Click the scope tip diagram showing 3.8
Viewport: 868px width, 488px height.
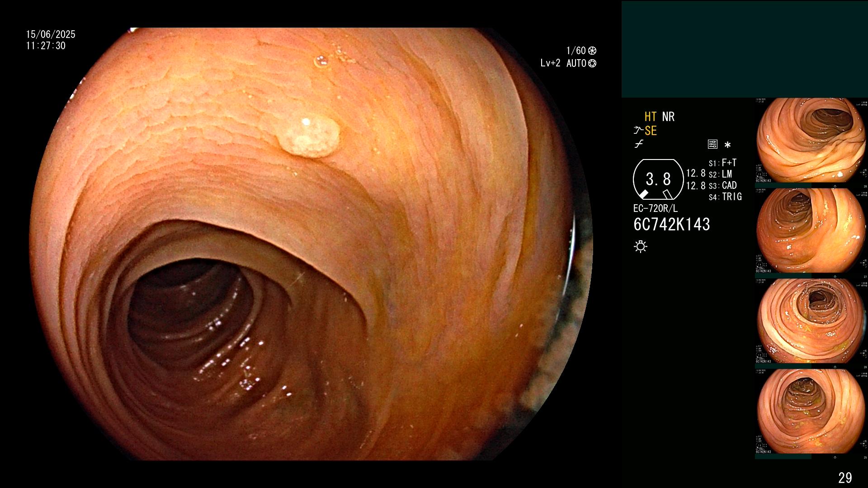[658, 179]
